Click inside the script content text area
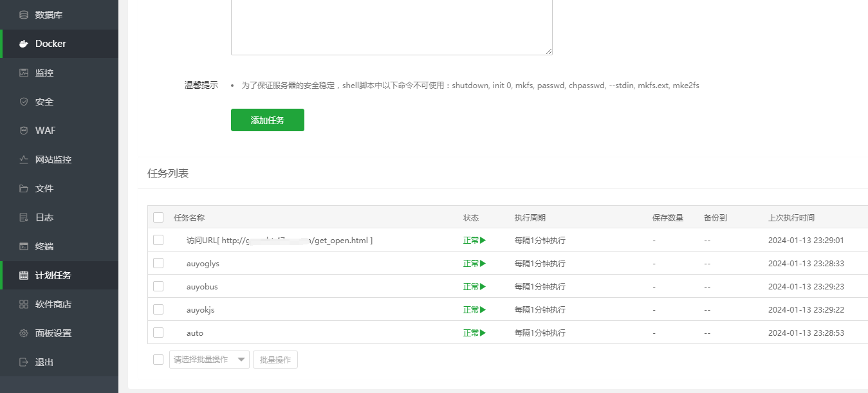This screenshot has width=868, height=393. pos(391,26)
